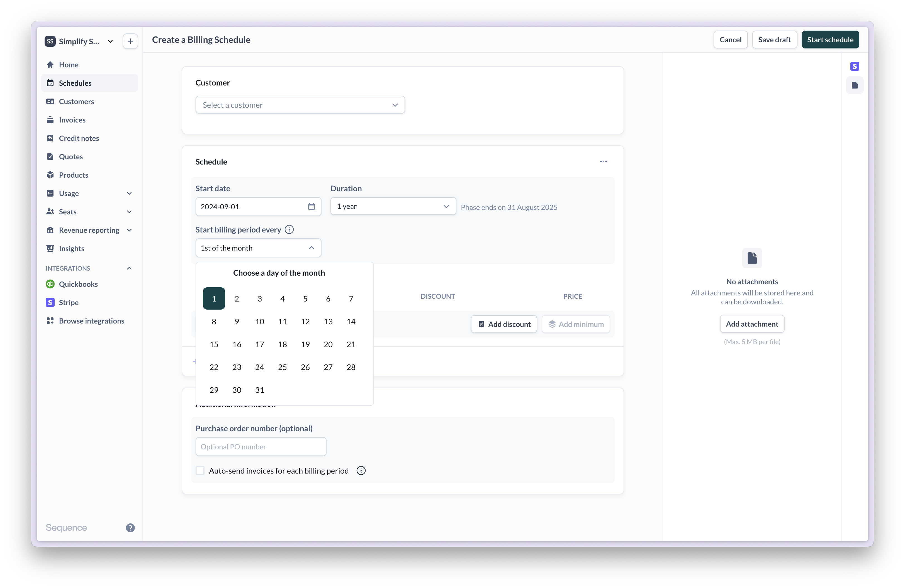Click the attachments document icon in right rail
905x588 pixels.
point(855,85)
